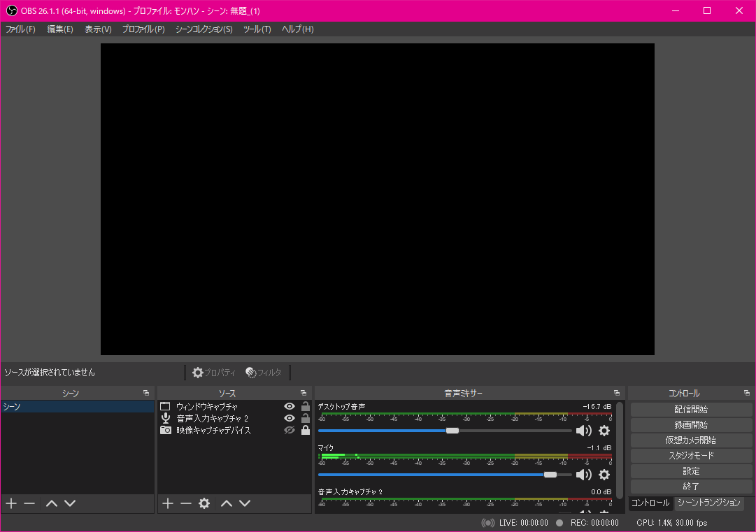
Task: Open the 編集(E) menu
Action: pyautogui.click(x=59, y=29)
